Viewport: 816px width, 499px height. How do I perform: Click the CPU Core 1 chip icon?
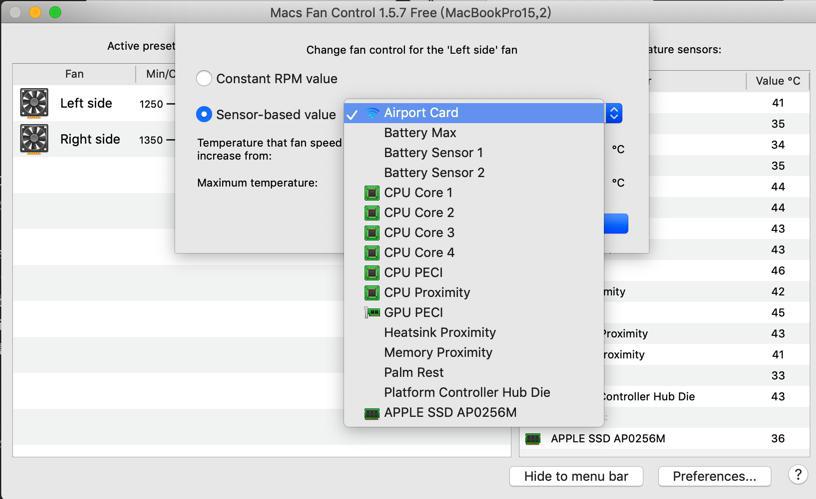[x=372, y=193]
